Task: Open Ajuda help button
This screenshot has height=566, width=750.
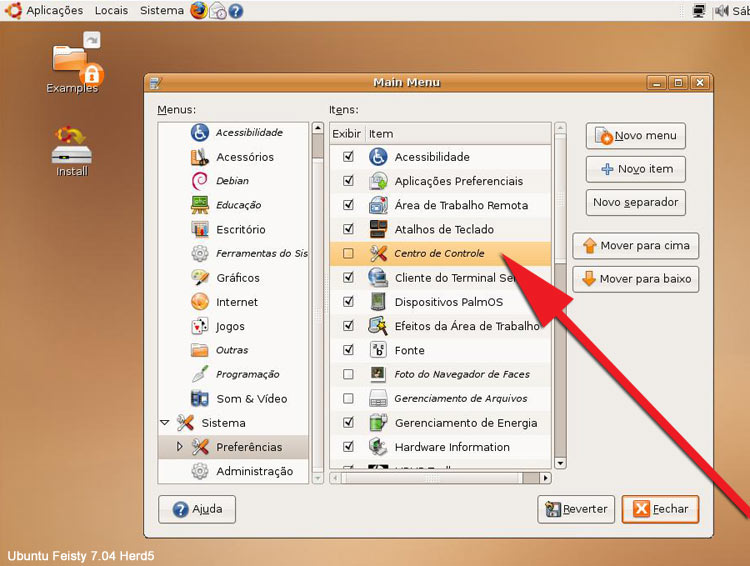Action: (197, 509)
